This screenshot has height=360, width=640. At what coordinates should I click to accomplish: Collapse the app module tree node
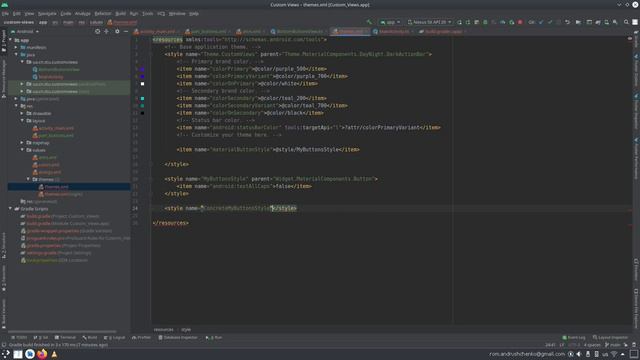(x=11, y=40)
